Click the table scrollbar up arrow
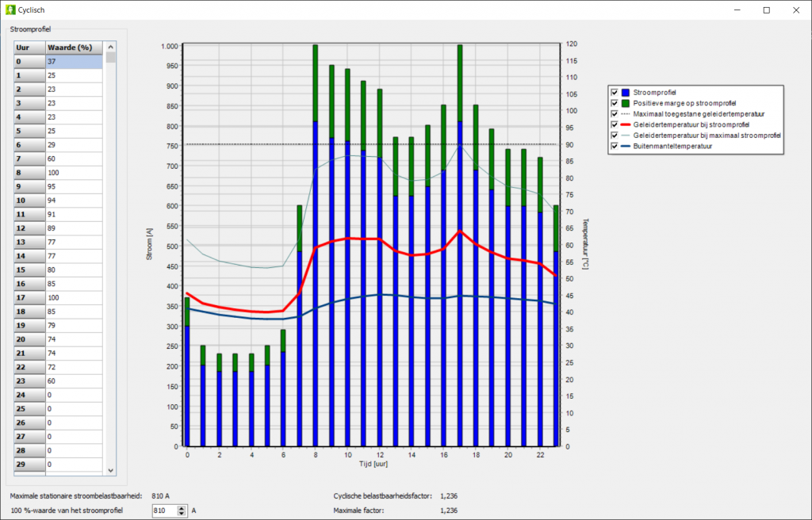The height and width of the screenshot is (520, 812). tap(111, 47)
